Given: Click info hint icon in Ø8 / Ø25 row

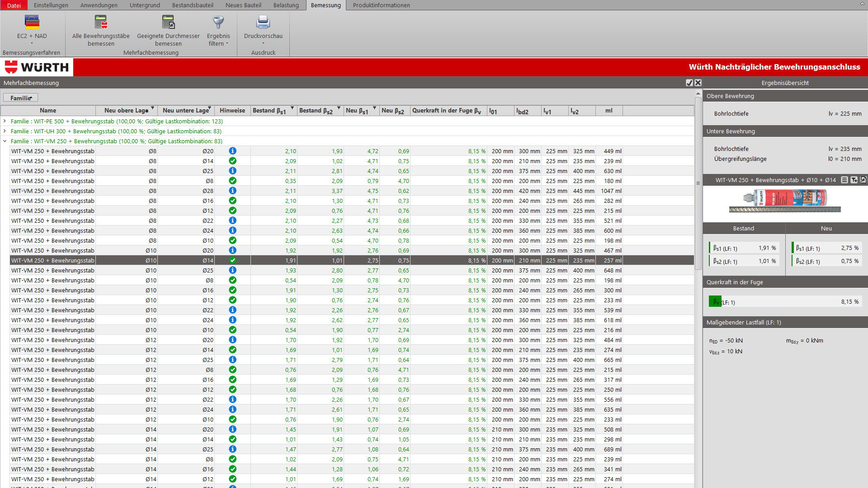Looking at the screenshot, I should click(232, 171).
